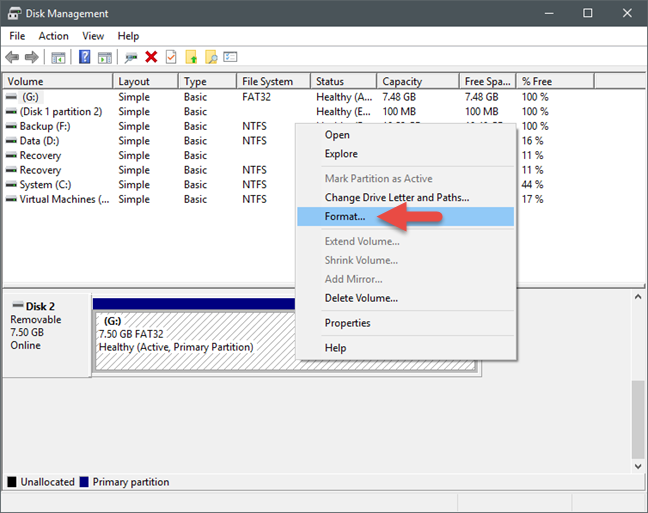The image size is (648, 513).
Task: Click the (G:) 7.50 GB FAT32 partition block
Action: [x=195, y=341]
